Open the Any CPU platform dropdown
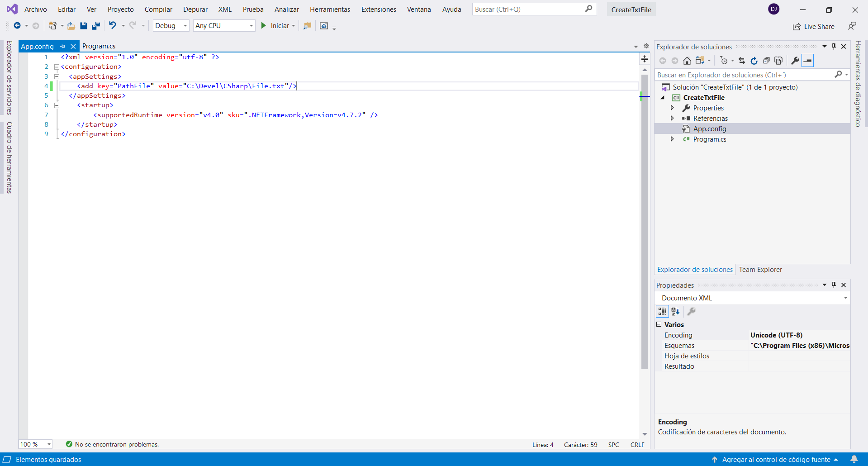The width and height of the screenshot is (868, 466). click(224, 26)
